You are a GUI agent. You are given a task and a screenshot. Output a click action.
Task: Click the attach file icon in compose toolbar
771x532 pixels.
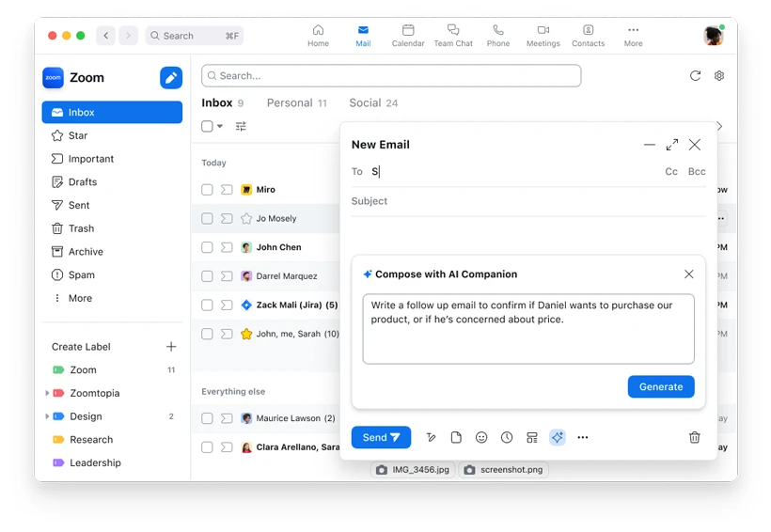point(456,437)
